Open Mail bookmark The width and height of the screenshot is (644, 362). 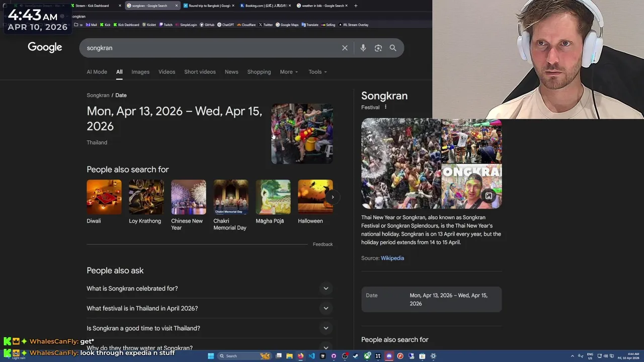92,25
